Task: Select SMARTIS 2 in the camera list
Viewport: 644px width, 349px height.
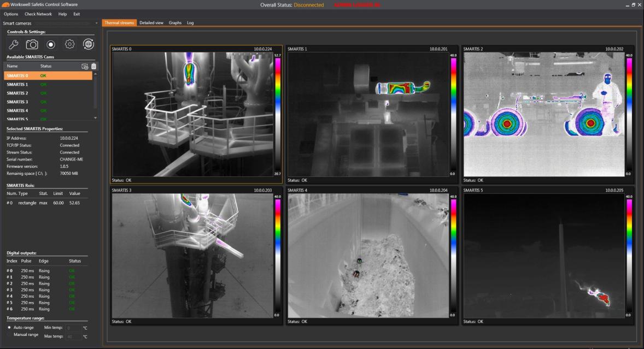Action: point(48,93)
